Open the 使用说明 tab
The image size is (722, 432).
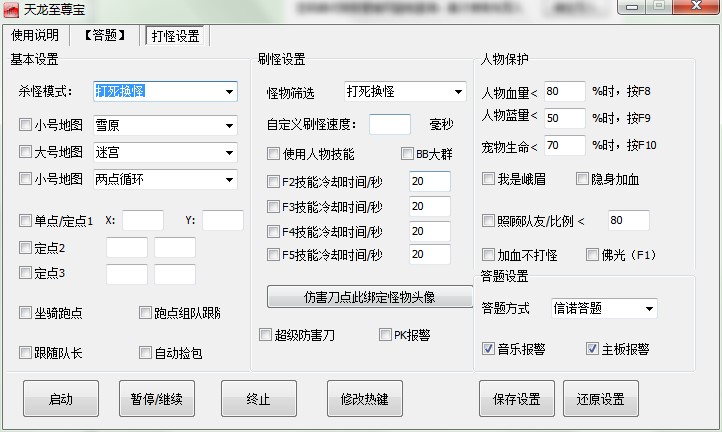pyautogui.click(x=35, y=35)
